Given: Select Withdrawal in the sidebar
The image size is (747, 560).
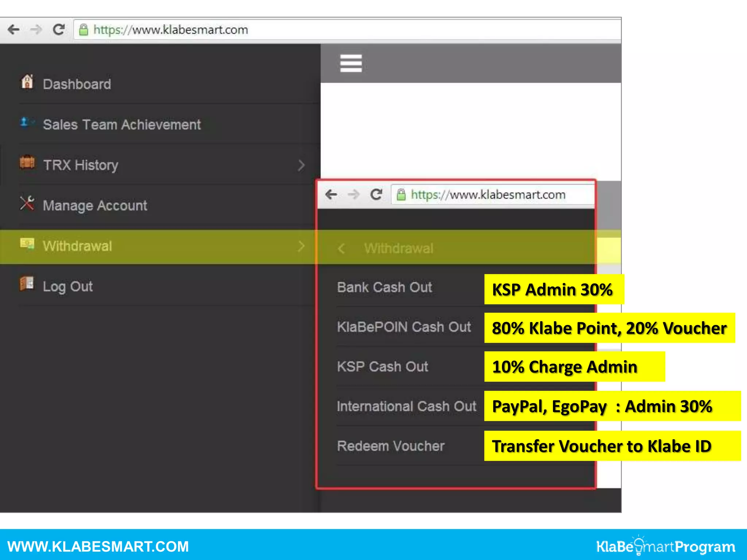Looking at the screenshot, I should pyautogui.click(x=77, y=246).
